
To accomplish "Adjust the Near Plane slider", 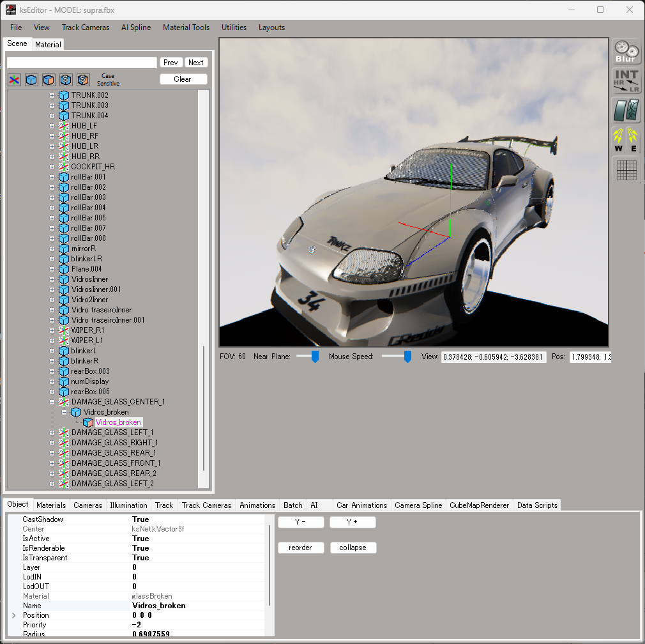I will tap(315, 356).
